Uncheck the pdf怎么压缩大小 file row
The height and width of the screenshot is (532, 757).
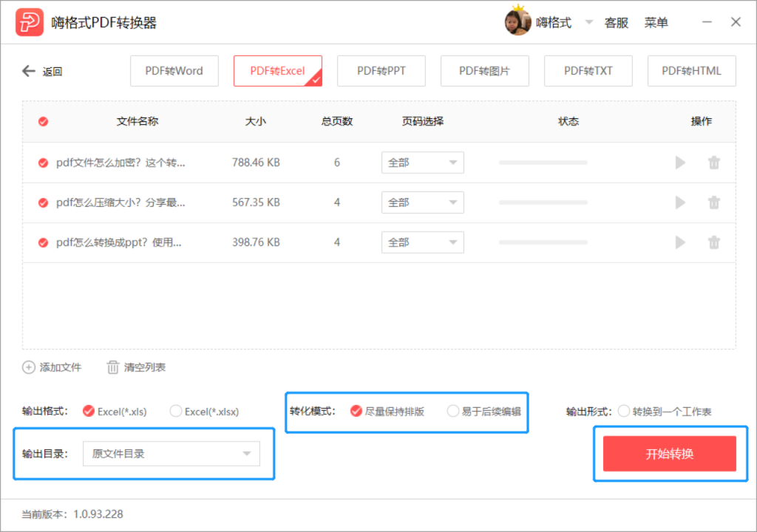(x=44, y=202)
